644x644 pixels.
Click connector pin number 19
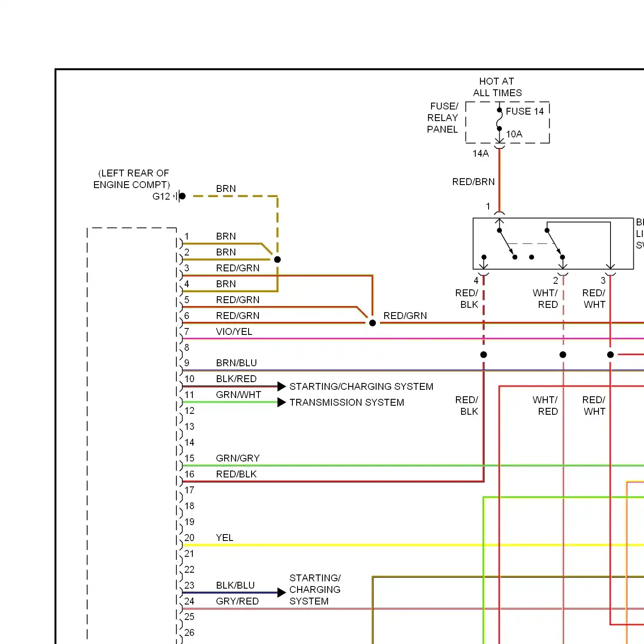click(x=189, y=522)
